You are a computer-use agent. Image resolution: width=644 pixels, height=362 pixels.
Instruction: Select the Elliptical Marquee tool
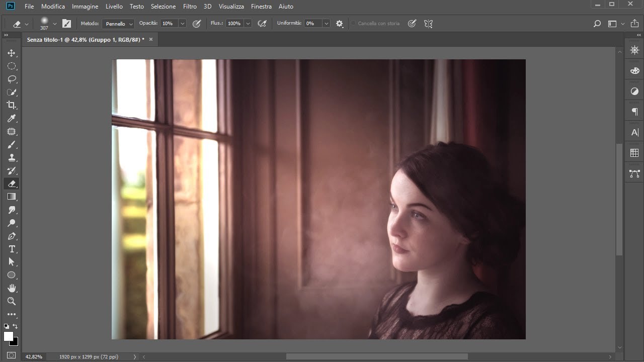(12, 66)
